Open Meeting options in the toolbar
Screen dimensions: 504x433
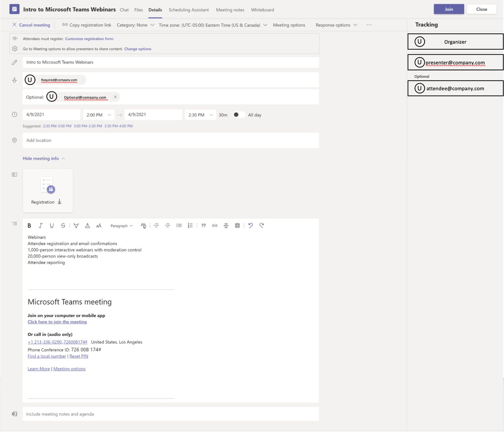289,25
